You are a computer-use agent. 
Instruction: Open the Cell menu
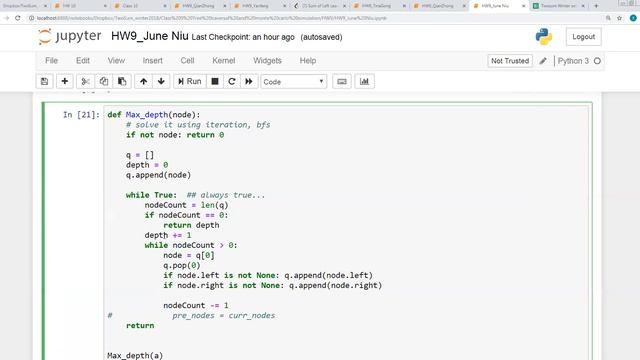click(x=187, y=60)
